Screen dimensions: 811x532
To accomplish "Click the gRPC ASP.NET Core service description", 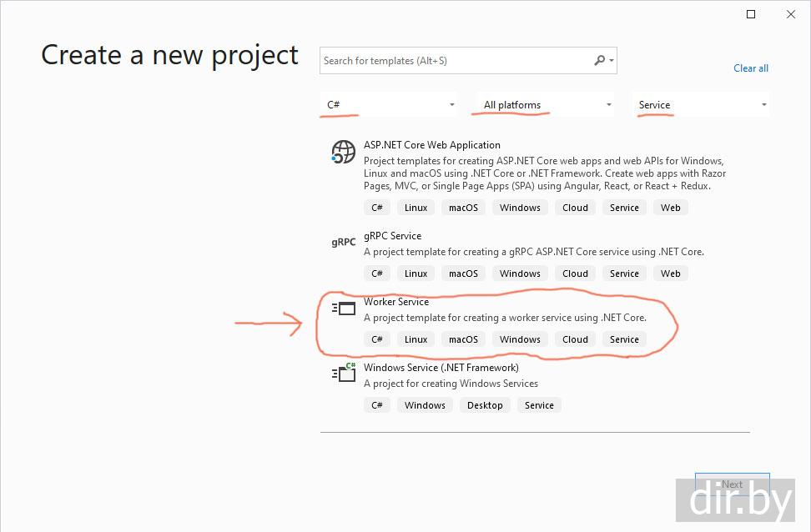I will click(534, 252).
